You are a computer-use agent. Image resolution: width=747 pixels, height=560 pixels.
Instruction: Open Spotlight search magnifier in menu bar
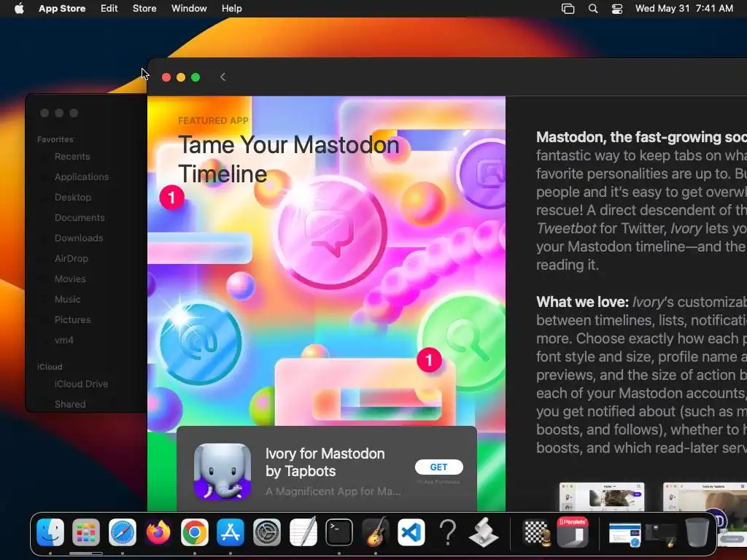coord(593,9)
